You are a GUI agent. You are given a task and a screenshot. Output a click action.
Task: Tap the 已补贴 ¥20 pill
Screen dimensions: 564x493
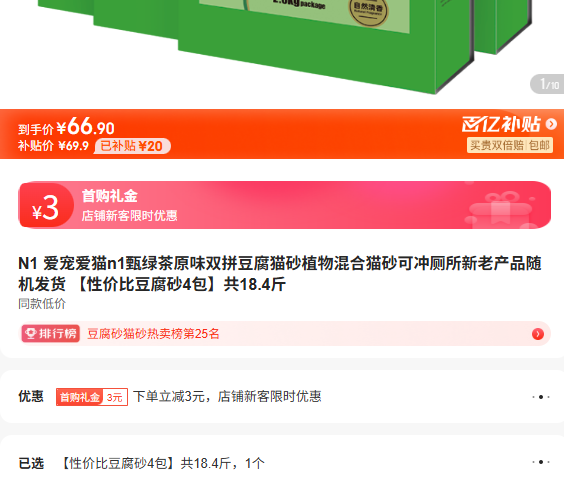coord(132,146)
